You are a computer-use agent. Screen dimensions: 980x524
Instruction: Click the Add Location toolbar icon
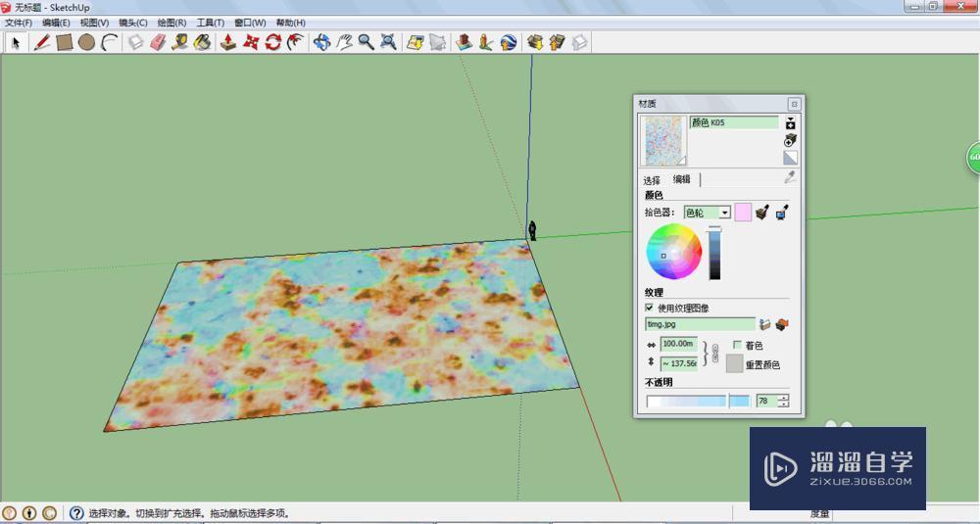coord(415,42)
